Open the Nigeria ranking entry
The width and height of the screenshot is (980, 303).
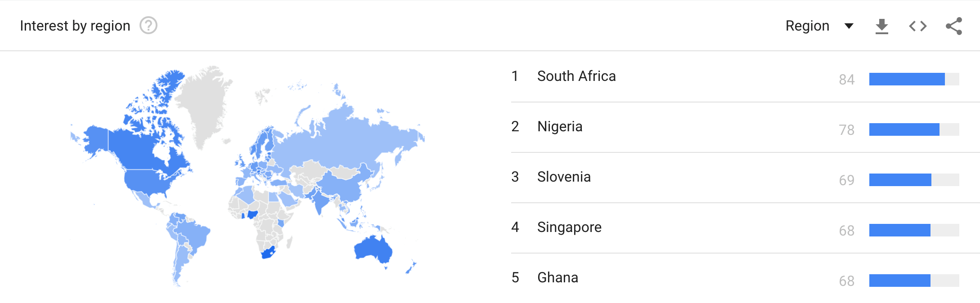tap(559, 127)
